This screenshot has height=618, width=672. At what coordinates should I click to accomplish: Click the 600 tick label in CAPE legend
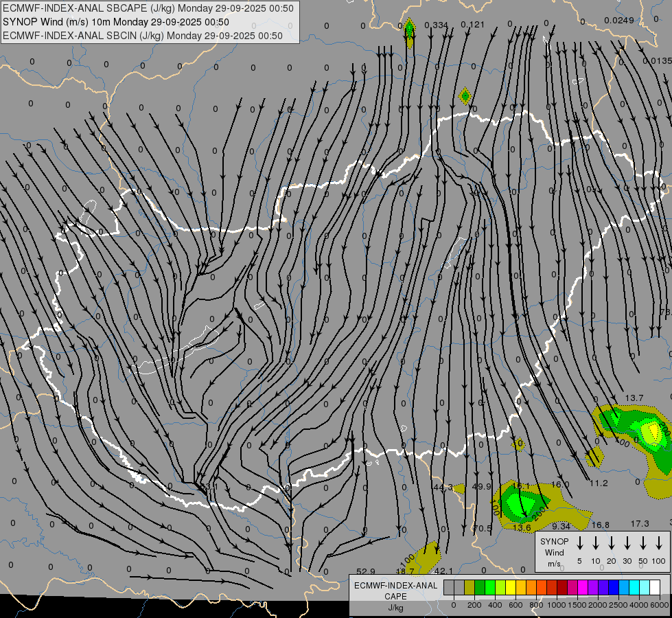pos(515,605)
